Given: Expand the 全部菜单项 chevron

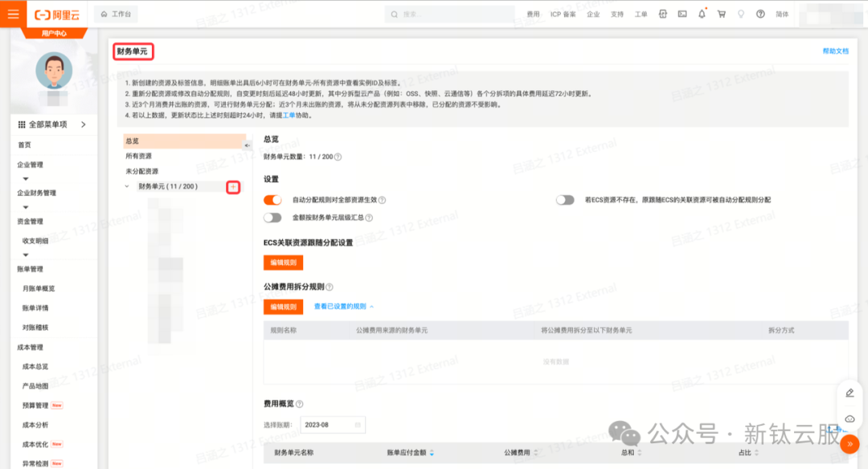Looking at the screenshot, I should click(x=84, y=125).
